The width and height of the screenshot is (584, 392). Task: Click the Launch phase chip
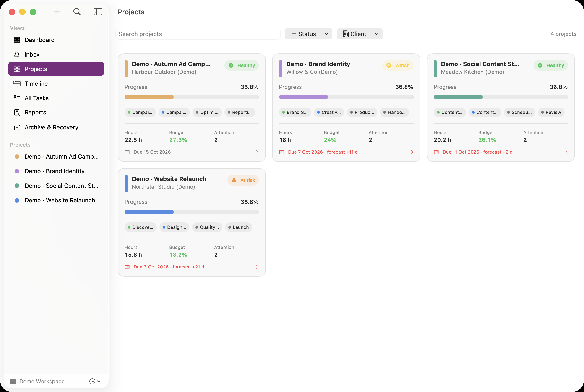(238, 227)
